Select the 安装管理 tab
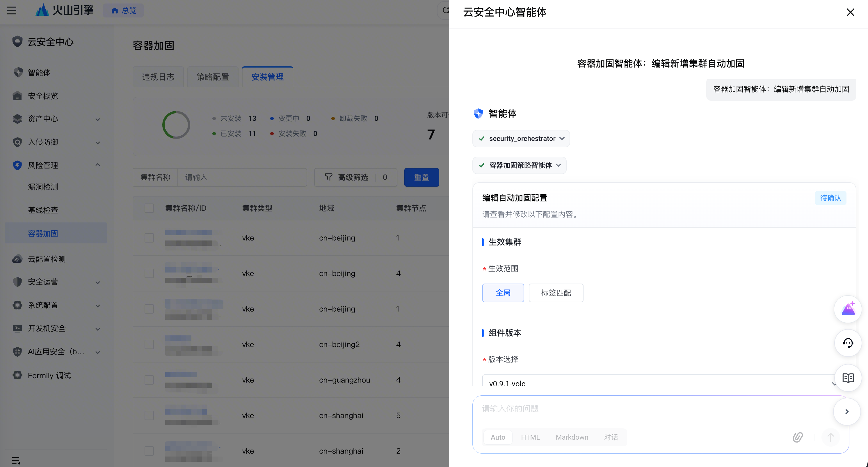The image size is (868, 467). [268, 77]
